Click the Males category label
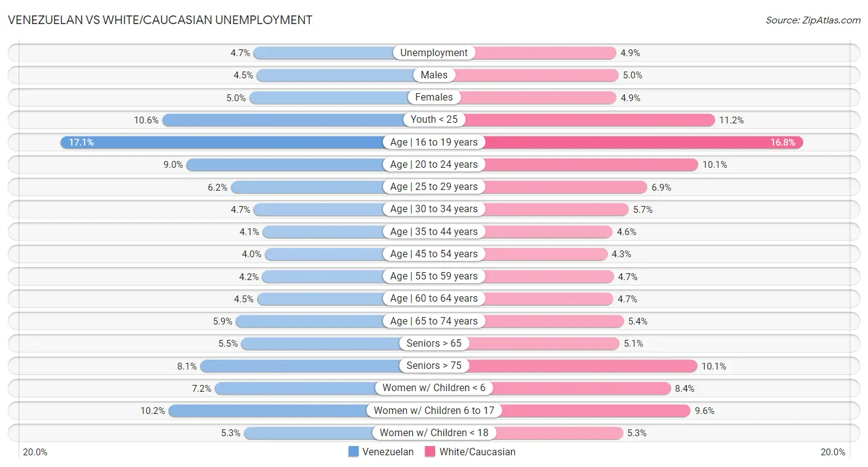Image resolution: width=868 pixels, height=467 pixels. [434, 75]
